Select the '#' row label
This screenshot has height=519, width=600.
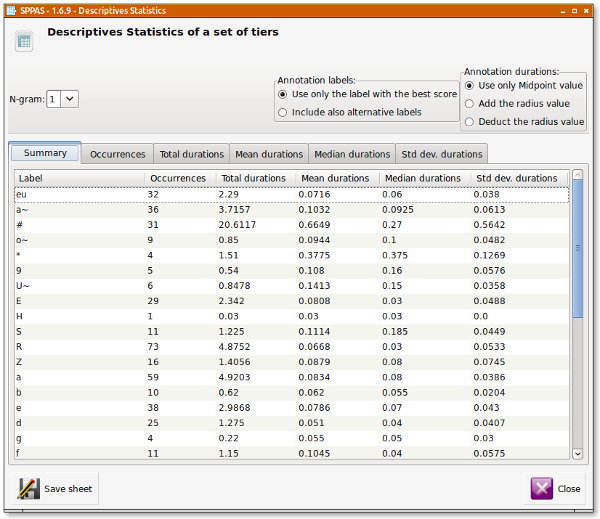click(20, 225)
